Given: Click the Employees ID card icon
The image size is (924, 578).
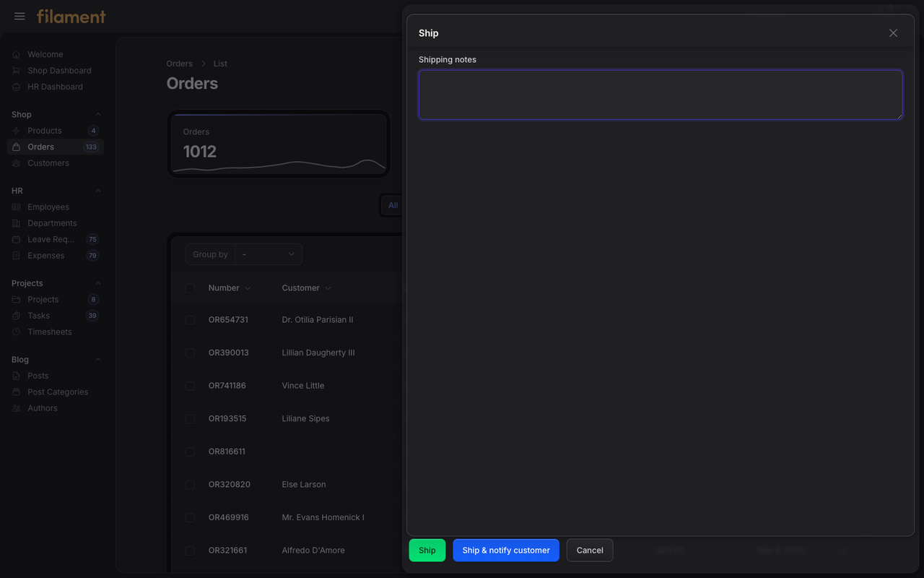Looking at the screenshot, I should [17, 207].
